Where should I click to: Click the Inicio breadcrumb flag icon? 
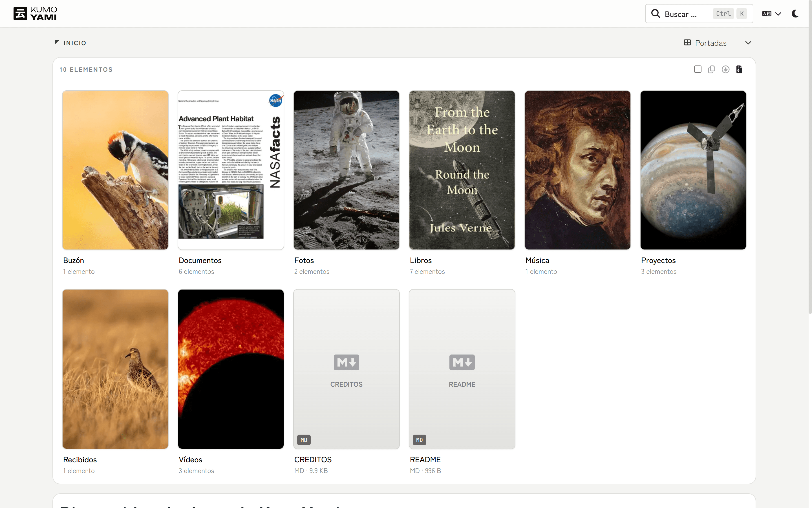click(57, 42)
